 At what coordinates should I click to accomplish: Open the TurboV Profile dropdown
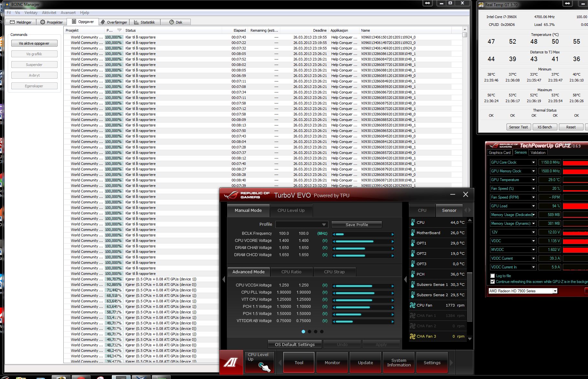point(302,224)
